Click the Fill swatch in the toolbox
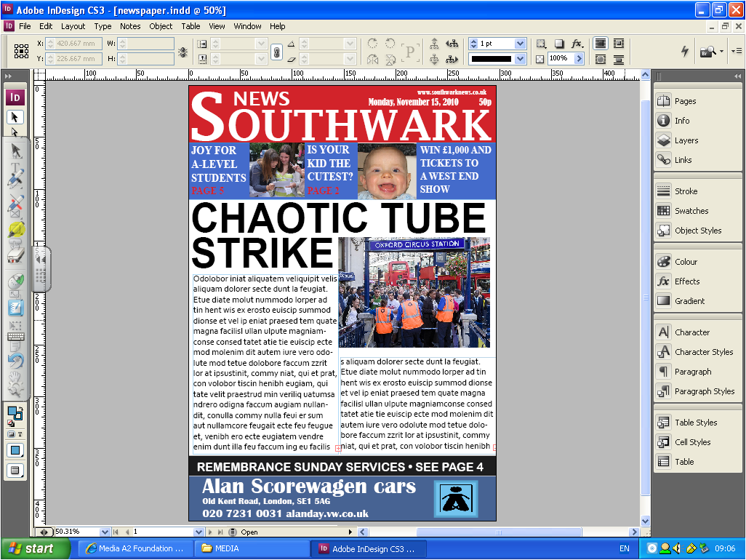The height and width of the screenshot is (560, 746). coord(12,412)
